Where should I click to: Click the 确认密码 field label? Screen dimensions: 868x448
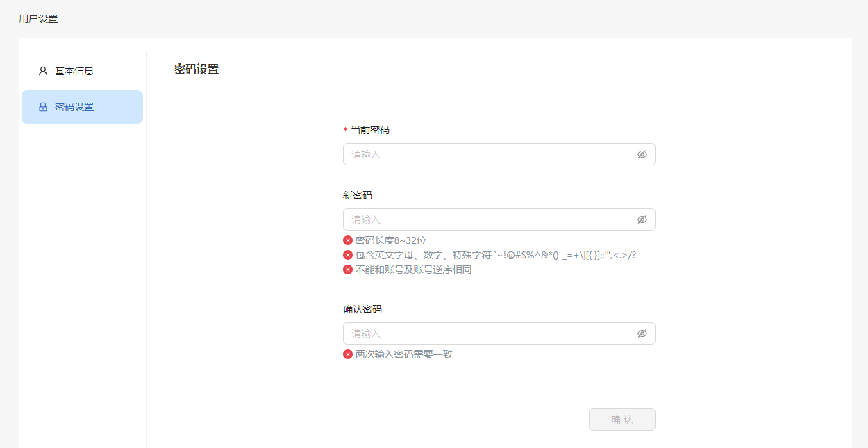[x=362, y=309]
